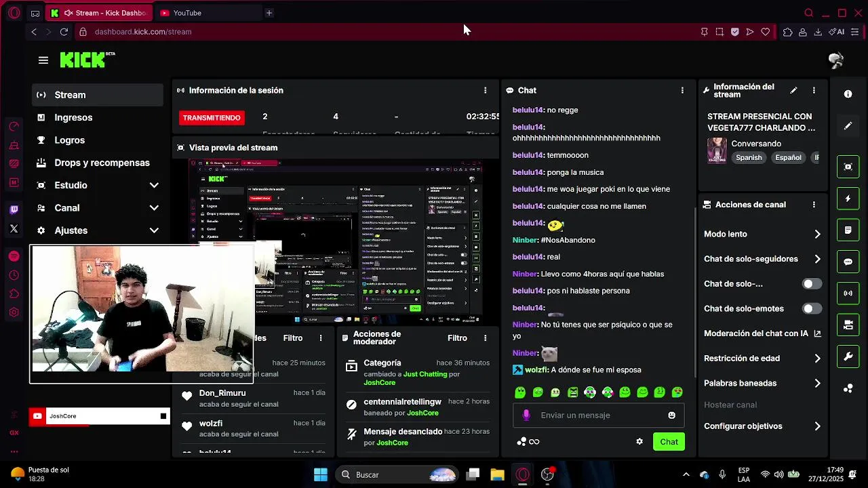
Task: Toggle Chat de solo-... switch
Action: (x=812, y=284)
